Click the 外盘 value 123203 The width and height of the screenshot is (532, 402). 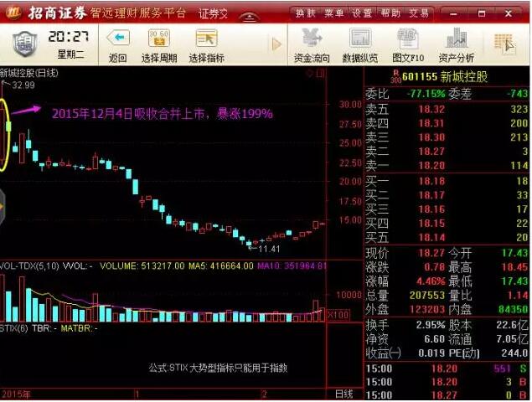(x=427, y=309)
